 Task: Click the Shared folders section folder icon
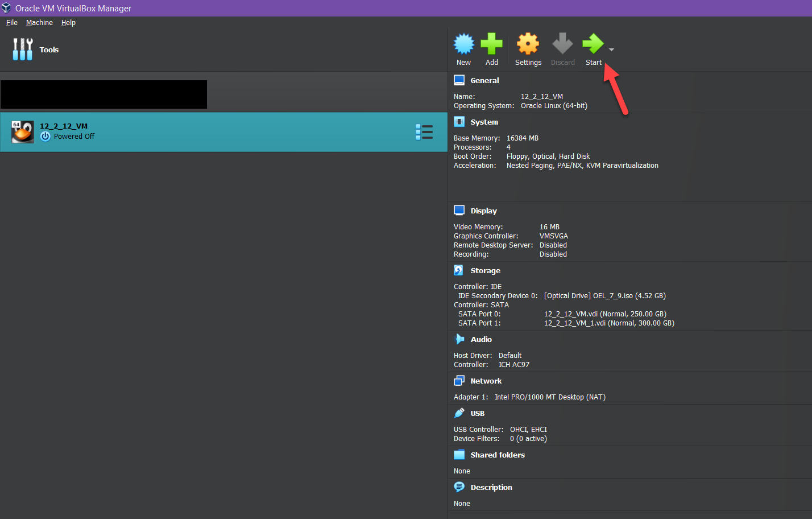tap(459, 455)
